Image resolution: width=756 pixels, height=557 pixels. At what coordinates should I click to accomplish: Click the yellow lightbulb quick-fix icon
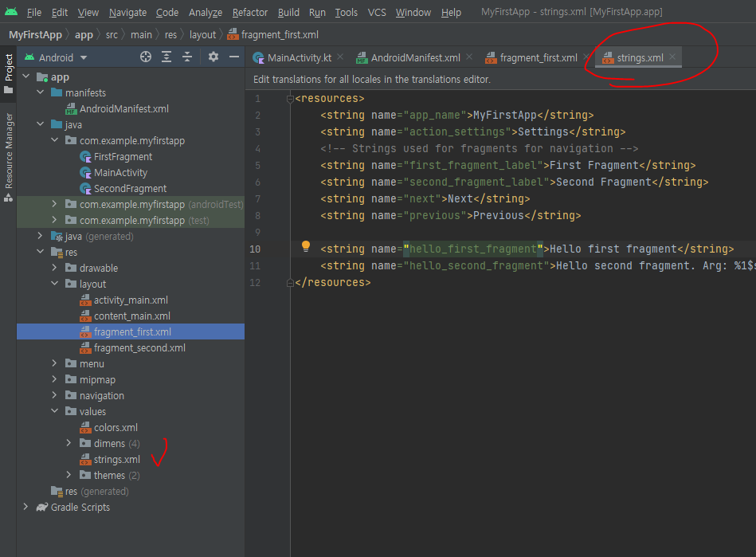tap(306, 246)
